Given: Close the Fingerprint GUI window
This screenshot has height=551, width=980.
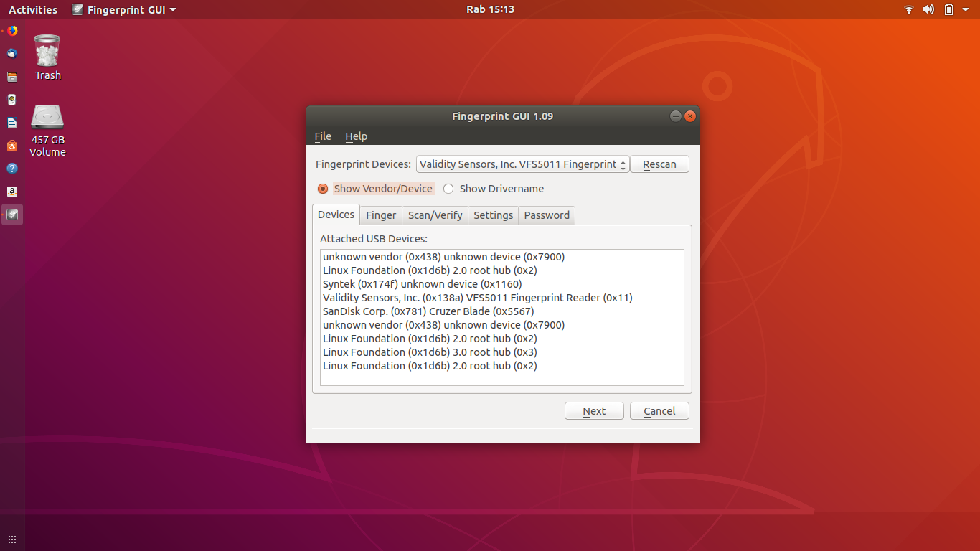Looking at the screenshot, I should point(690,116).
